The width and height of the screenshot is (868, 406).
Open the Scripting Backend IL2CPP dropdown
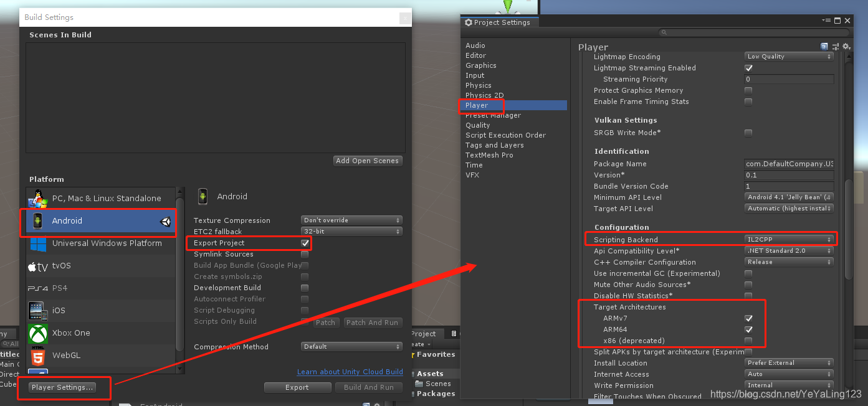(789, 240)
